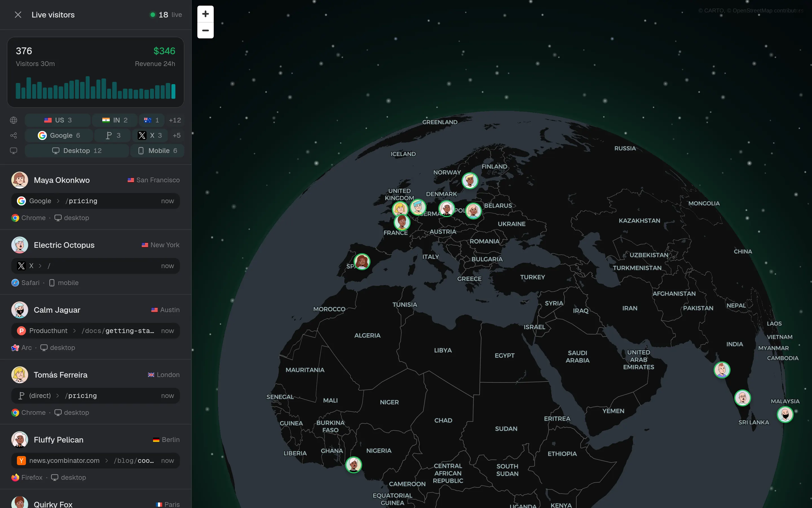Filter by US country chip
The image size is (812, 508).
pyautogui.click(x=58, y=120)
